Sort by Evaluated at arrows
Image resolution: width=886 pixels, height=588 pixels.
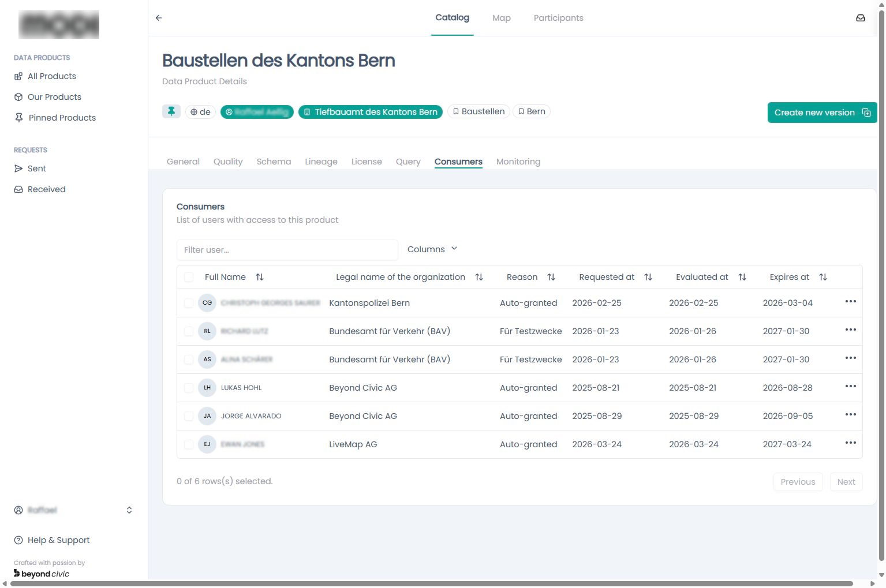[x=742, y=277]
